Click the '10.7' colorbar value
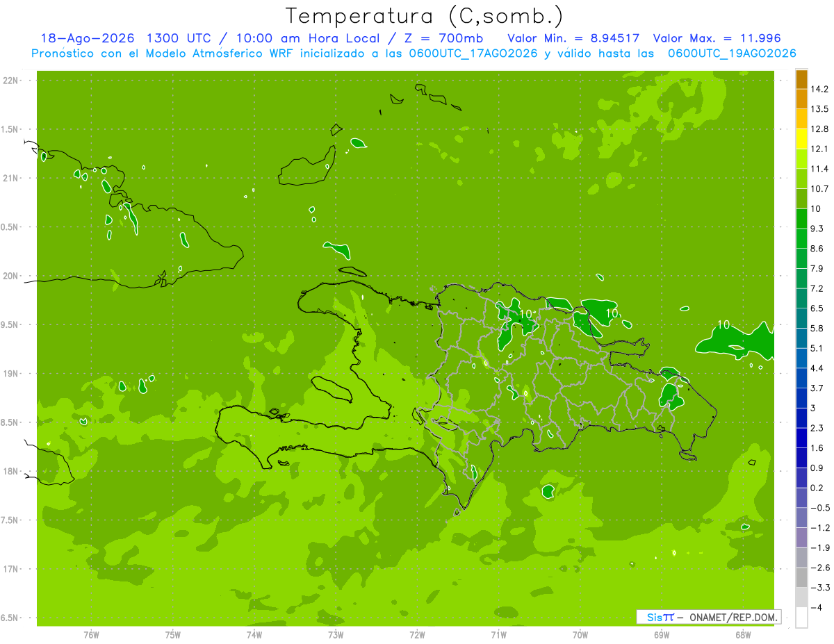 click(819, 189)
